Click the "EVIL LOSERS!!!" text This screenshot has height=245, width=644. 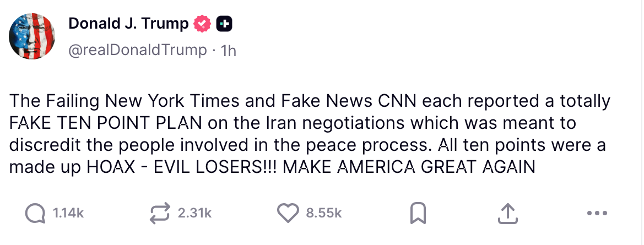point(219,166)
